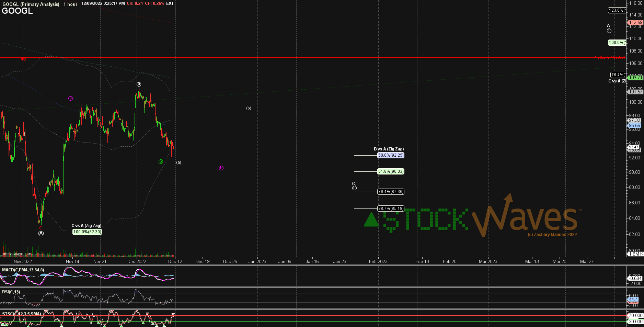Click the 'A' wave label at top right
644x327 pixels.
pos(609,25)
